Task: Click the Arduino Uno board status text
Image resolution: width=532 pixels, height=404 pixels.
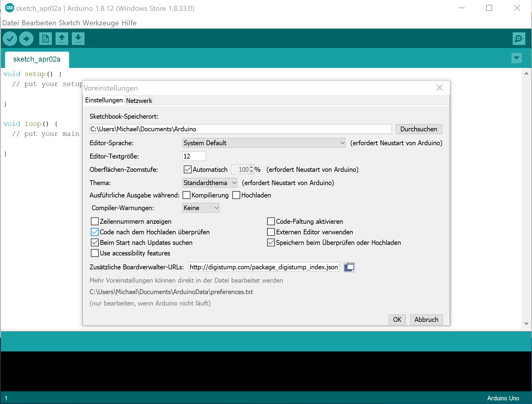Action: click(x=503, y=398)
